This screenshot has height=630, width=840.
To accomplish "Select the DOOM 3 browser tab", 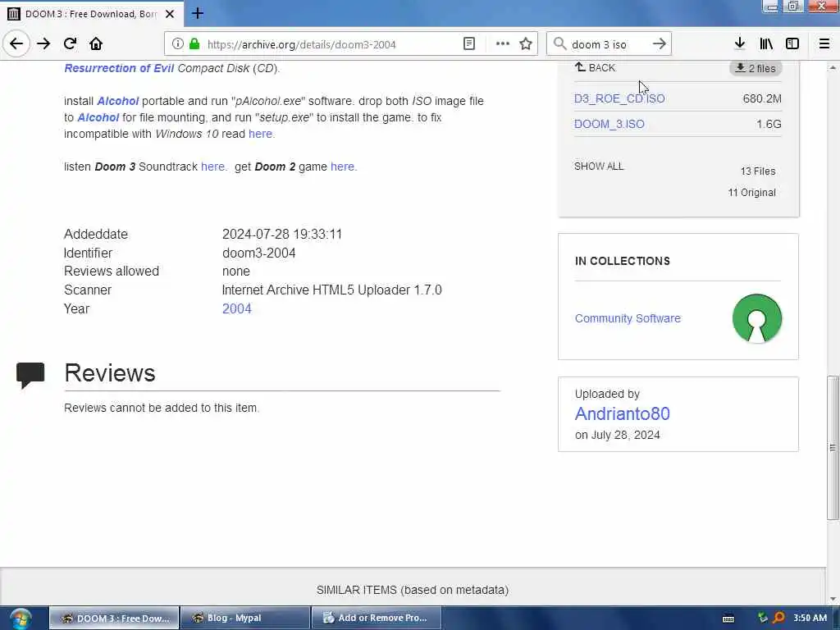I will (91, 14).
